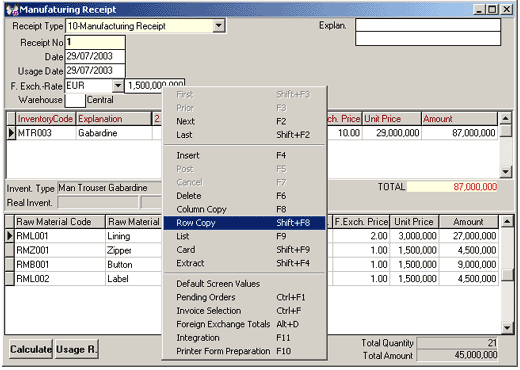Click the row selector beside RMZ001
This screenshot has width=520, height=370.
[9, 250]
